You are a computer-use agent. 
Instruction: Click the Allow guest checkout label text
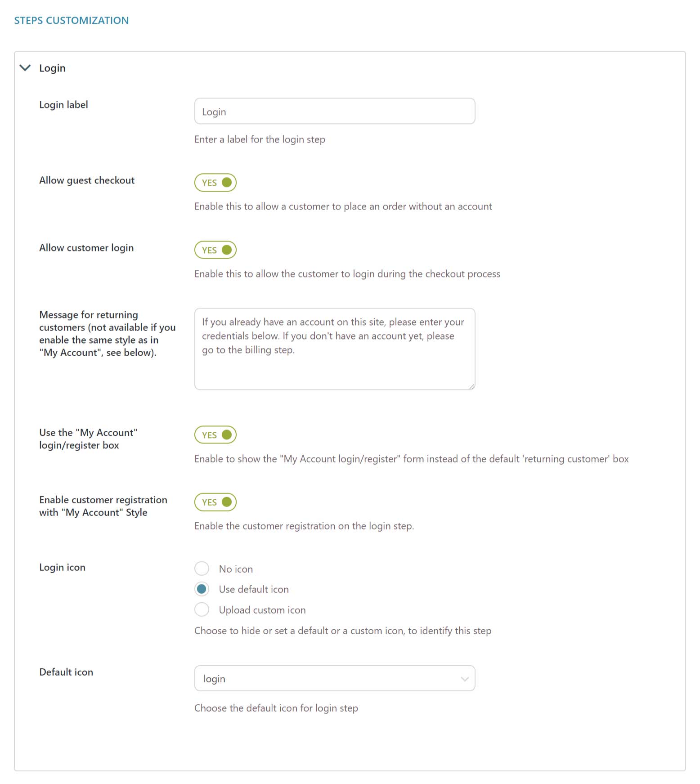[87, 180]
